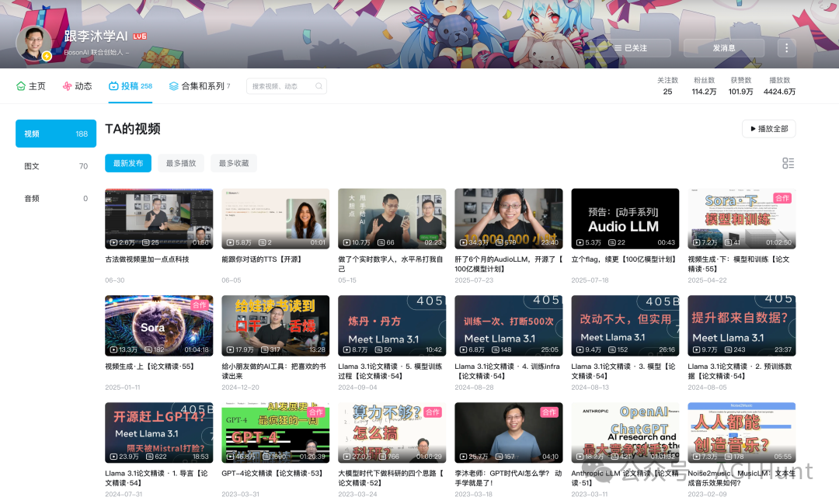Image resolution: width=839 pixels, height=504 pixels.
Task: Toggle list/grid view layout icon
Action: pyautogui.click(x=788, y=163)
